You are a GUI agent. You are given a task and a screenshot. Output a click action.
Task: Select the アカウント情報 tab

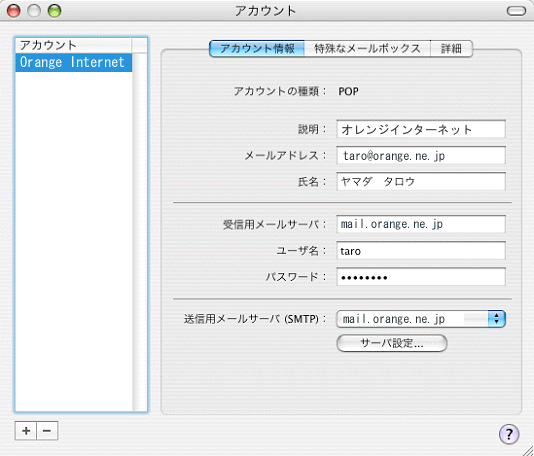[257, 48]
